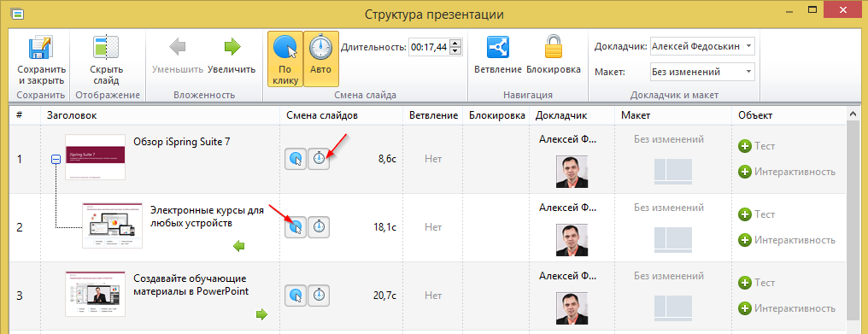Toggle auto advance timer for slide 3
This screenshot has width=868, height=334.
click(x=319, y=296)
